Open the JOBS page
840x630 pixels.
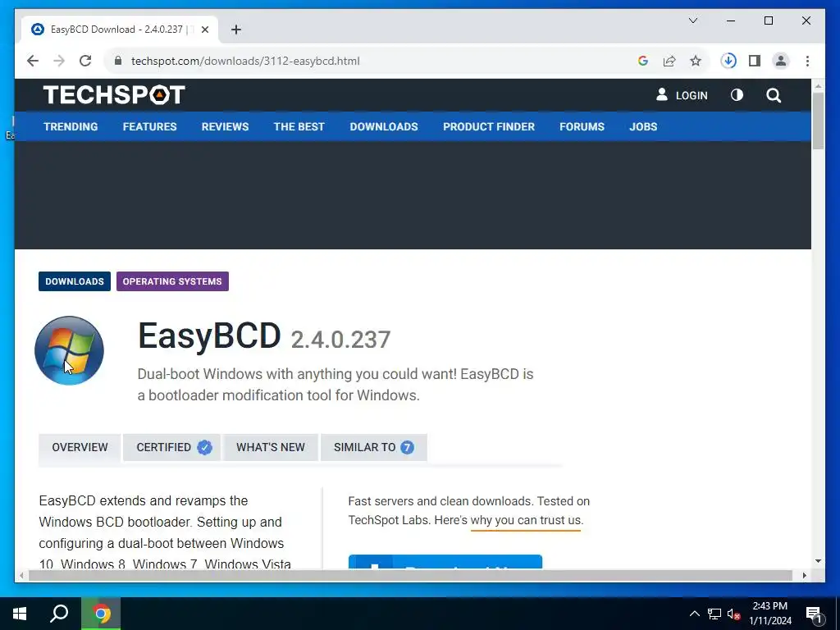coord(643,127)
